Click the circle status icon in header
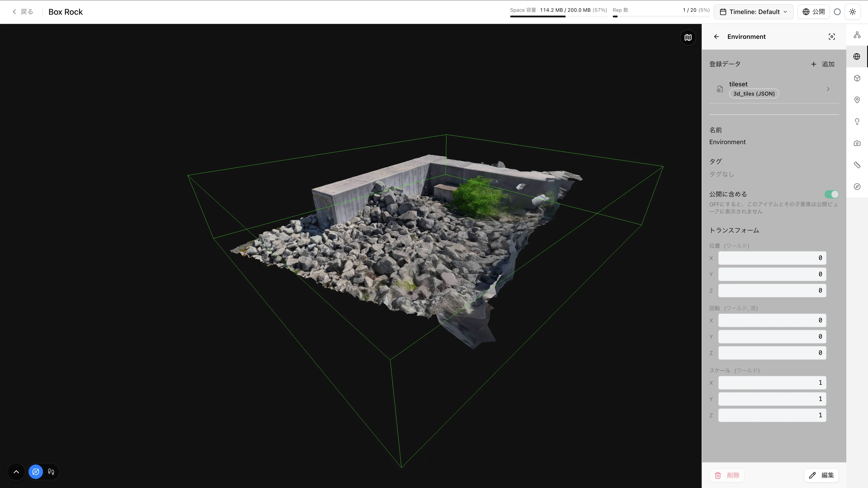Viewport: 868px width, 488px height. pos(837,12)
